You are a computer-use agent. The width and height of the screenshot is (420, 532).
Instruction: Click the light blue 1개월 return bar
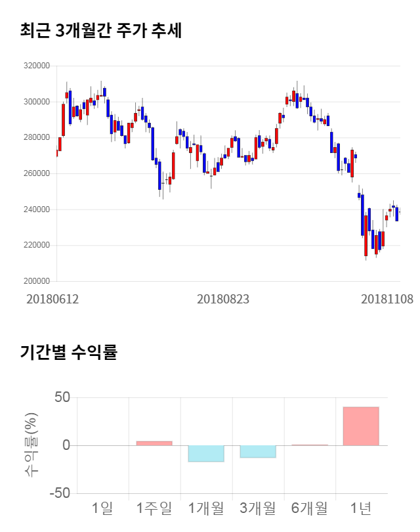pos(206,453)
